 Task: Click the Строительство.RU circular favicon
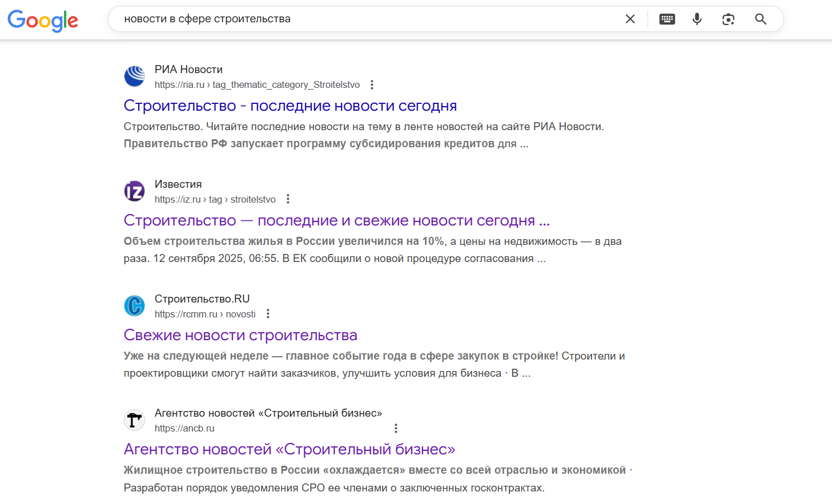(134, 305)
